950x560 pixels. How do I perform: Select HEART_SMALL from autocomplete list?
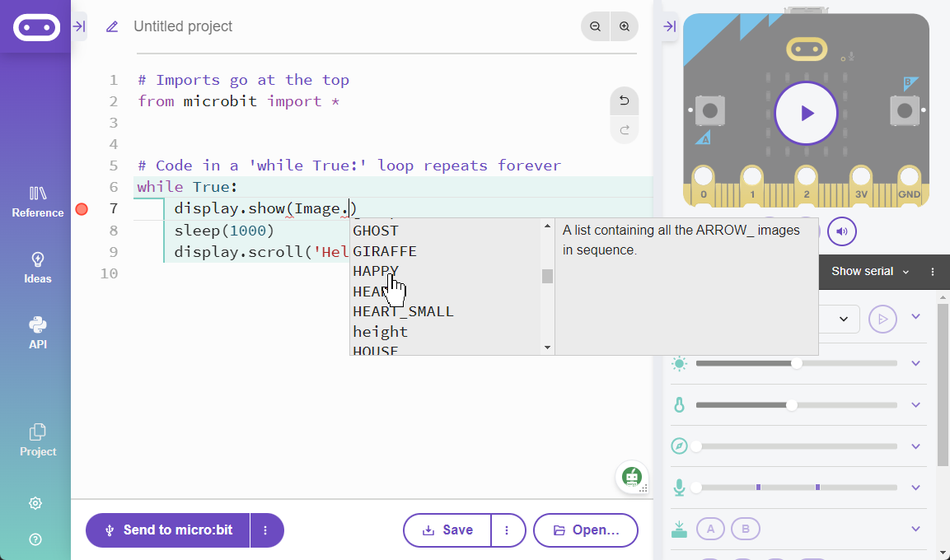click(445, 312)
